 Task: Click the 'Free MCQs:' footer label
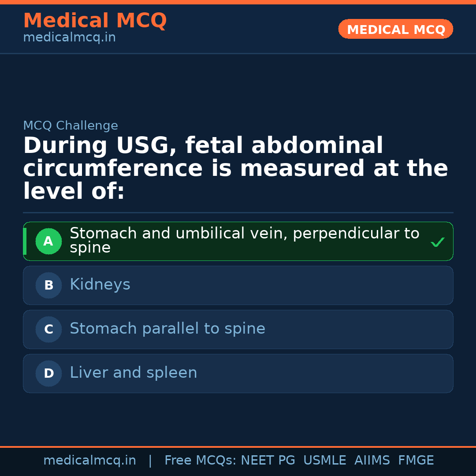(x=201, y=461)
